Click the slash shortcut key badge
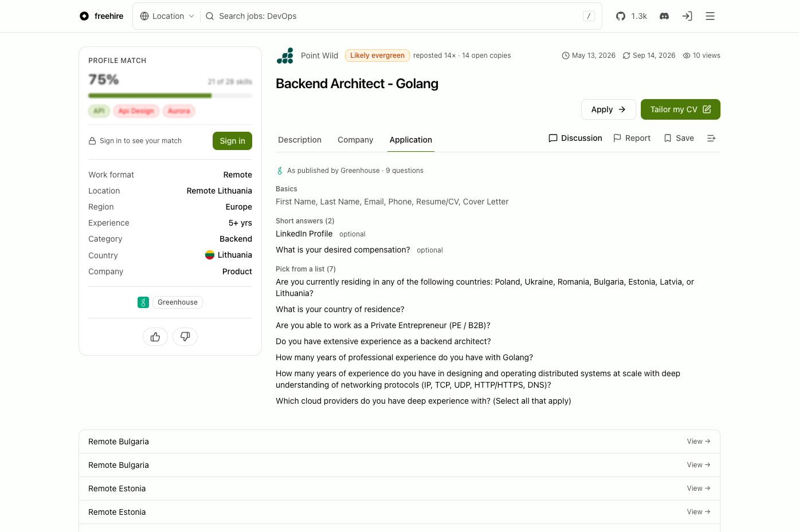Image resolution: width=799 pixels, height=532 pixels. 589,16
